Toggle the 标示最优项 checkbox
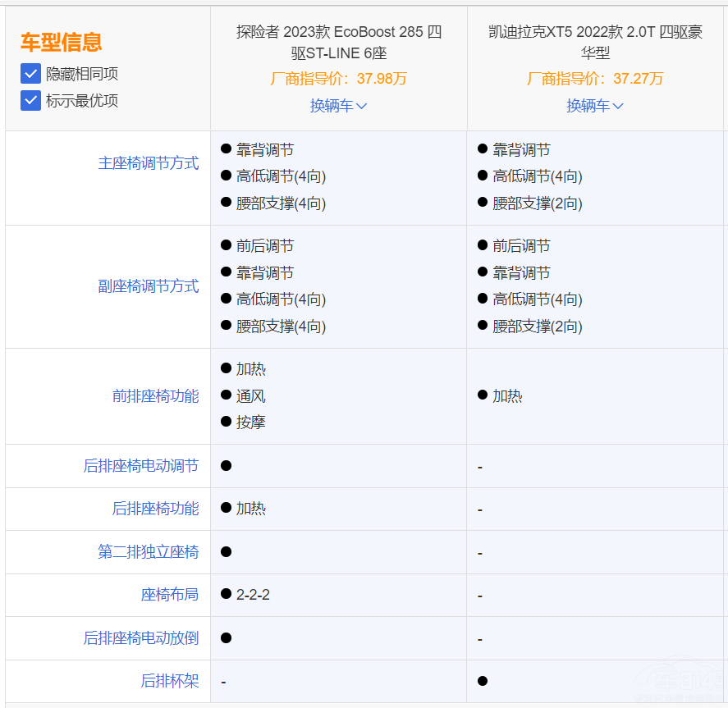The image size is (728, 708). 30,101
